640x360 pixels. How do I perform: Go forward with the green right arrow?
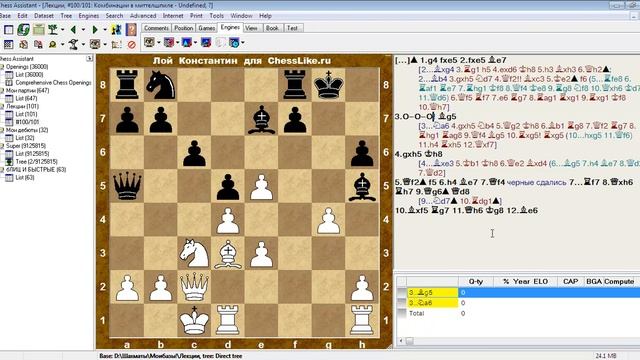pyautogui.click(x=95, y=30)
